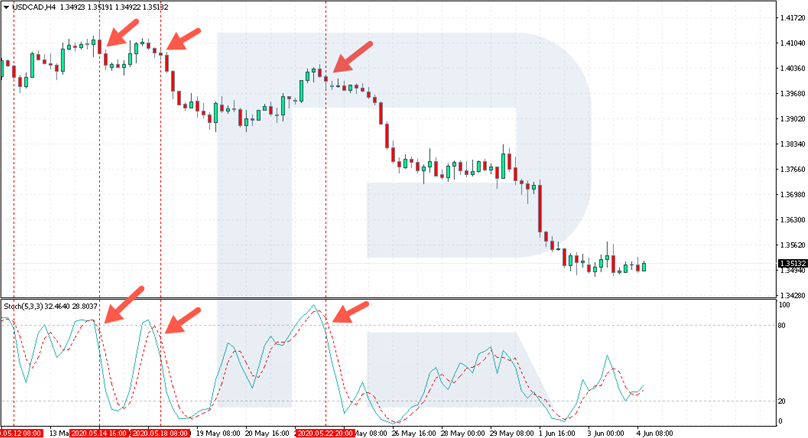Select the red 2020.05.22 20:00 line date label
Screen dimensions: 808x438
[x=326, y=433]
